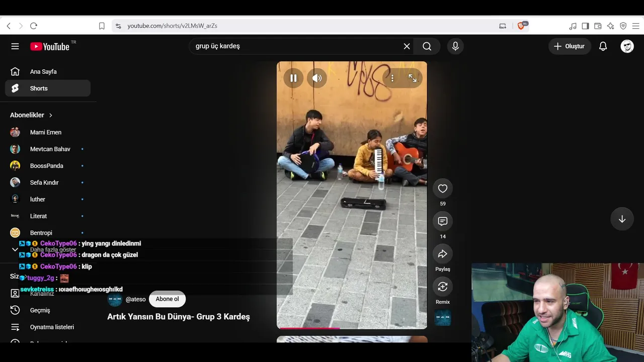The image size is (644, 362).
Task: Toggle the YouTube guide menu
Action: tap(15, 46)
